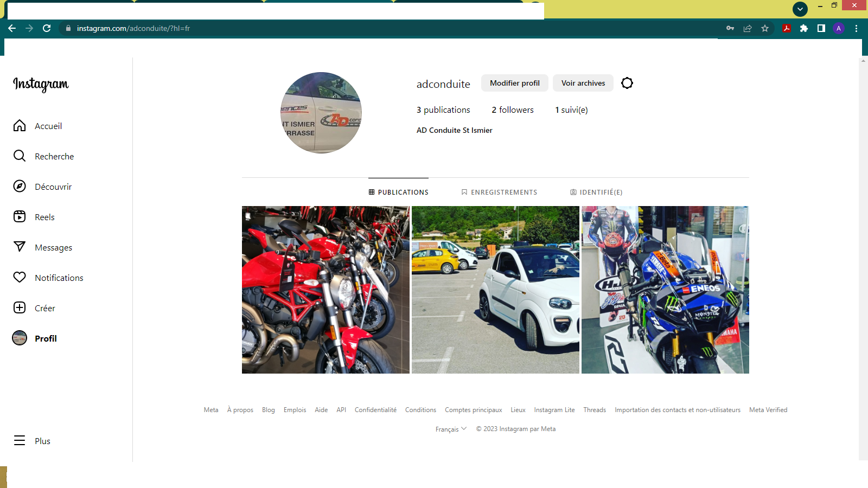
Task: Click AD Conduite St Ismier name
Action: coord(455,130)
